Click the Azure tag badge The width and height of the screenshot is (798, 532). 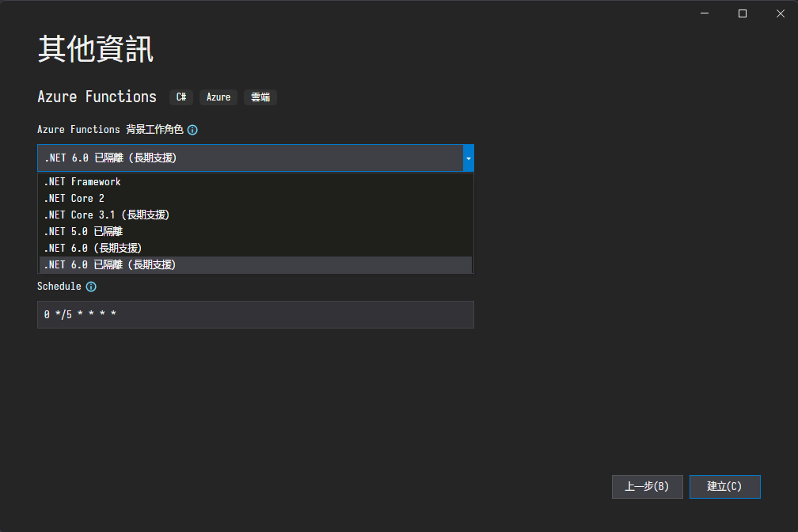tap(218, 97)
